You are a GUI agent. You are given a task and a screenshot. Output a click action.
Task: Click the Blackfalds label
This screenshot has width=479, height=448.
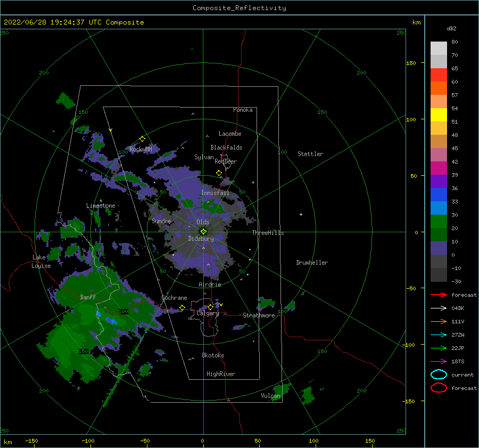[226, 148]
